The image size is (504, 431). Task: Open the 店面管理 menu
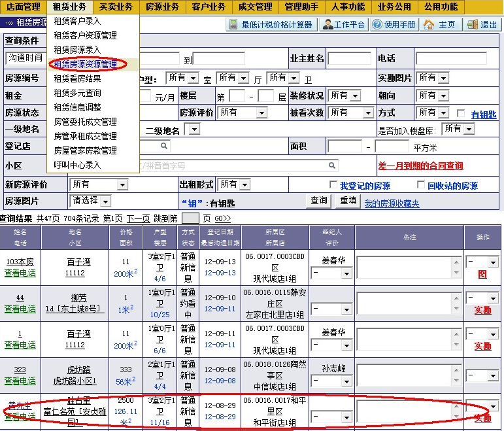(23, 7)
